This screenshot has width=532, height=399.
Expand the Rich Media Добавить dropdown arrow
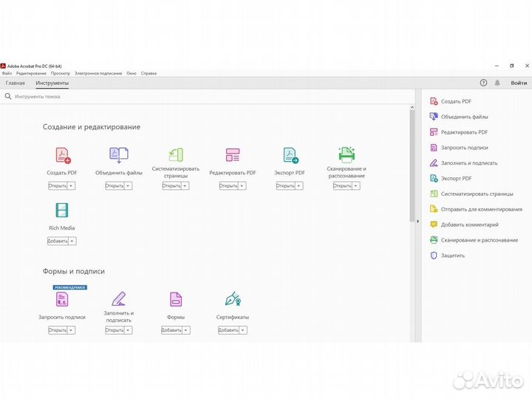tap(72, 241)
